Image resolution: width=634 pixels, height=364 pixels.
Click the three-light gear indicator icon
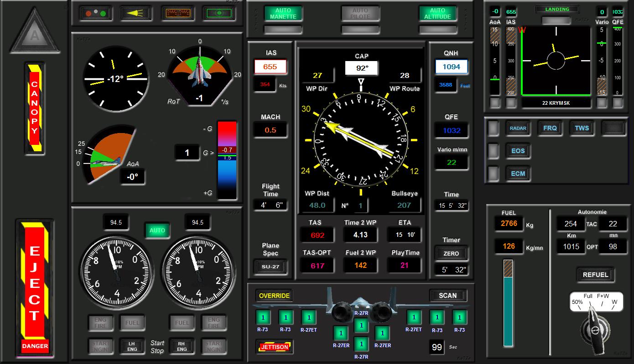95,13
